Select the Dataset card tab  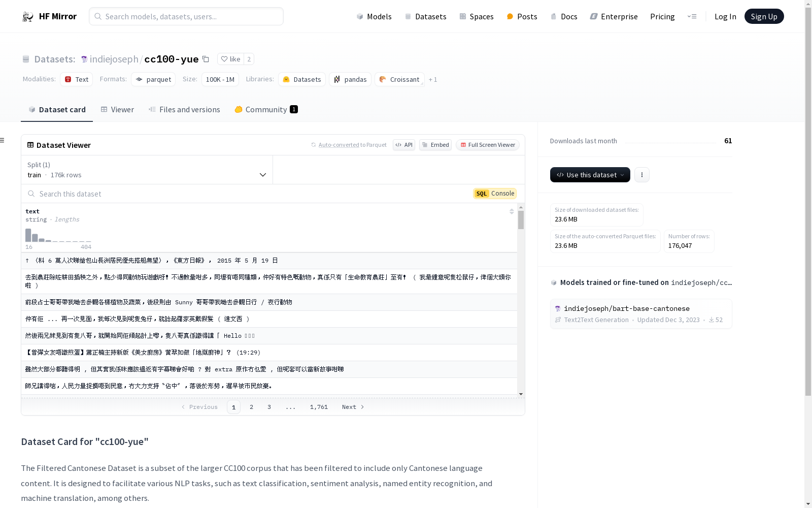tap(57, 109)
